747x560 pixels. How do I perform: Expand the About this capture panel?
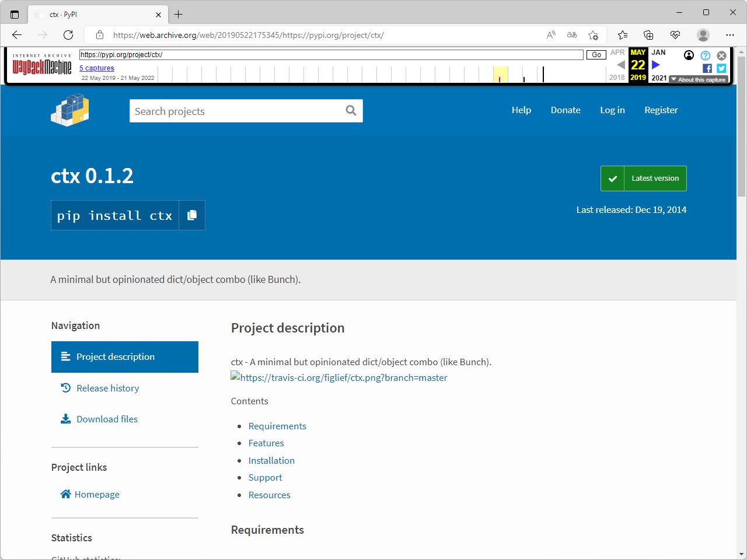698,79
